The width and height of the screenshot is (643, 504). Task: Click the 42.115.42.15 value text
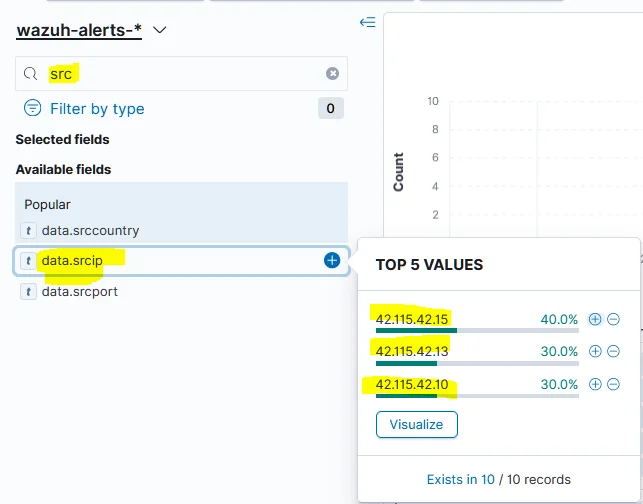click(x=412, y=319)
